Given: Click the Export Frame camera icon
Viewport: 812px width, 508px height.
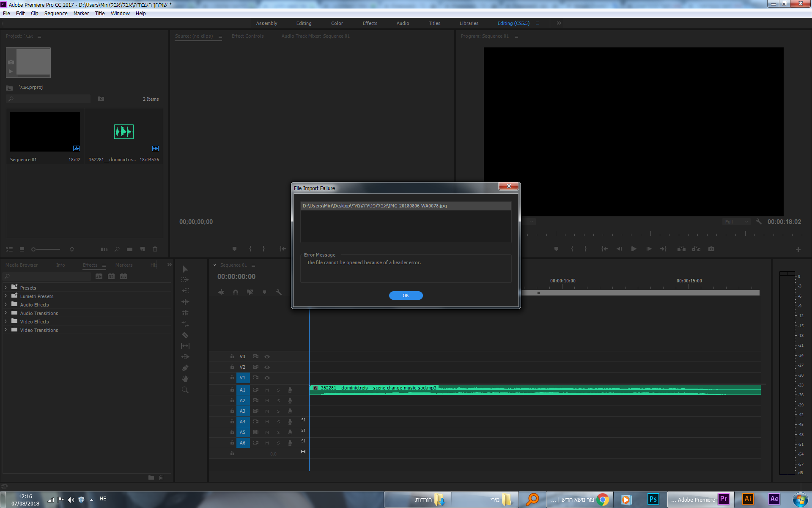Looking at the screenshot, I should (711, 249).
